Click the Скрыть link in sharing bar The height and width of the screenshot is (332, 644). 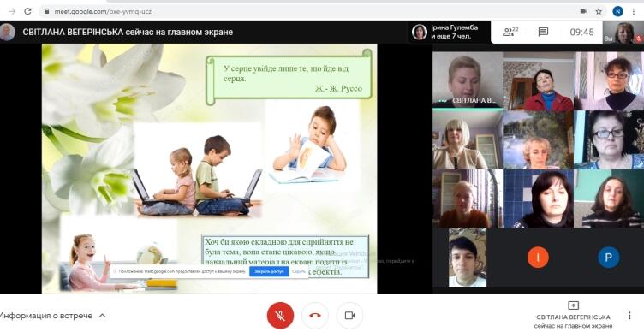pos(299,271)
